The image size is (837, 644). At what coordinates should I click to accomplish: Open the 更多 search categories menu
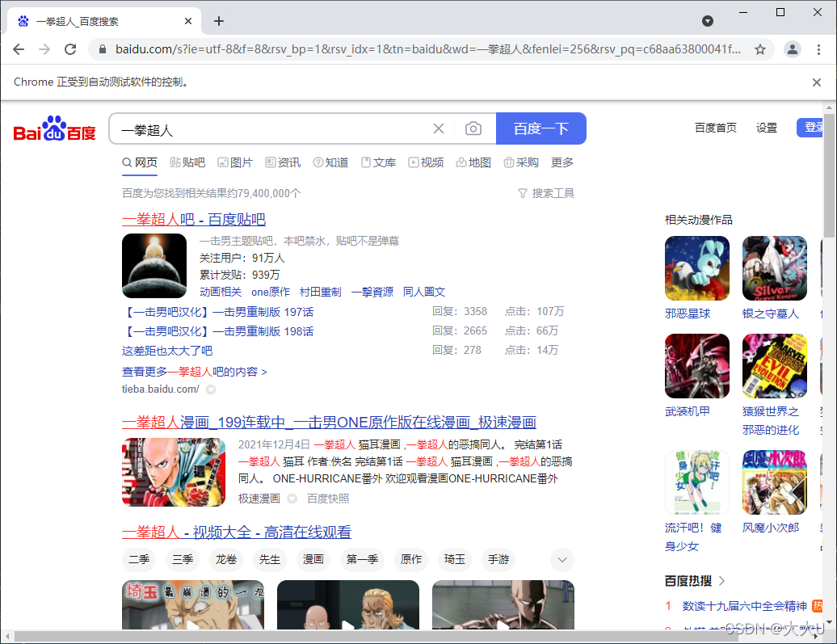click(x=562, y=162)
